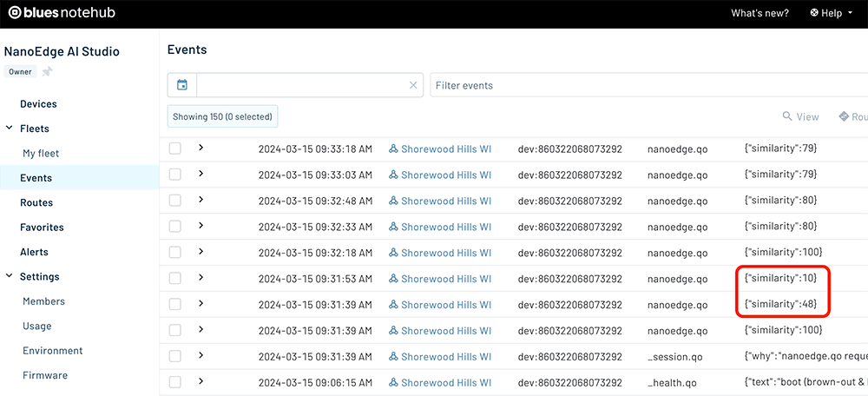
Task: Select the similarity 100 body at 09:32:18 AM
Action: (783, 253)
